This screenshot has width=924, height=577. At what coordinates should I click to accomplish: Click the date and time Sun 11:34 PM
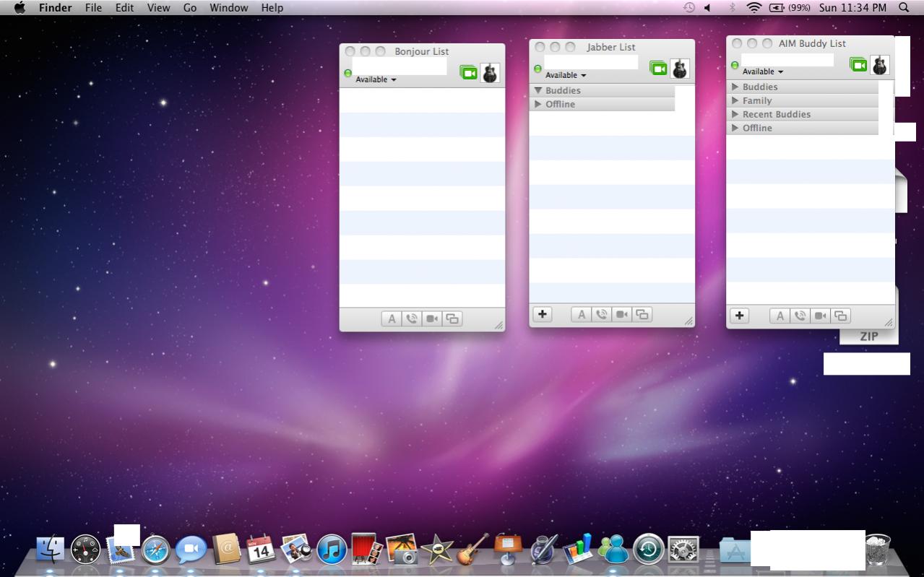point(852,7)
